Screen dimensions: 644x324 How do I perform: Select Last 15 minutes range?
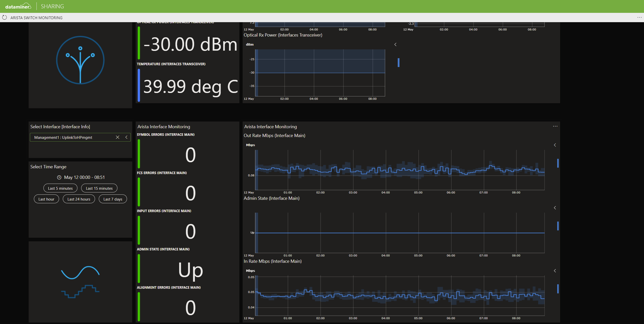(x=99, y=188)
